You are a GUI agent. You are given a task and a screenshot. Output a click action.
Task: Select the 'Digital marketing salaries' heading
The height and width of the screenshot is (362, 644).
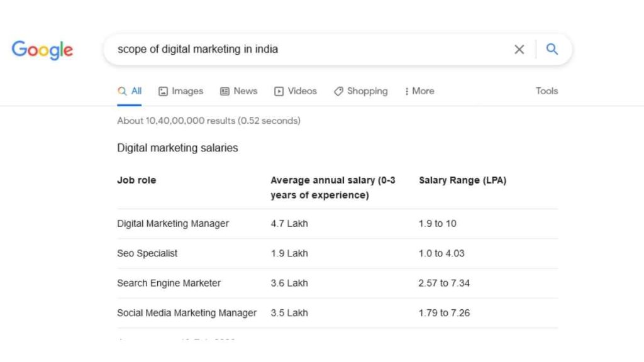[x=177, y=148]
